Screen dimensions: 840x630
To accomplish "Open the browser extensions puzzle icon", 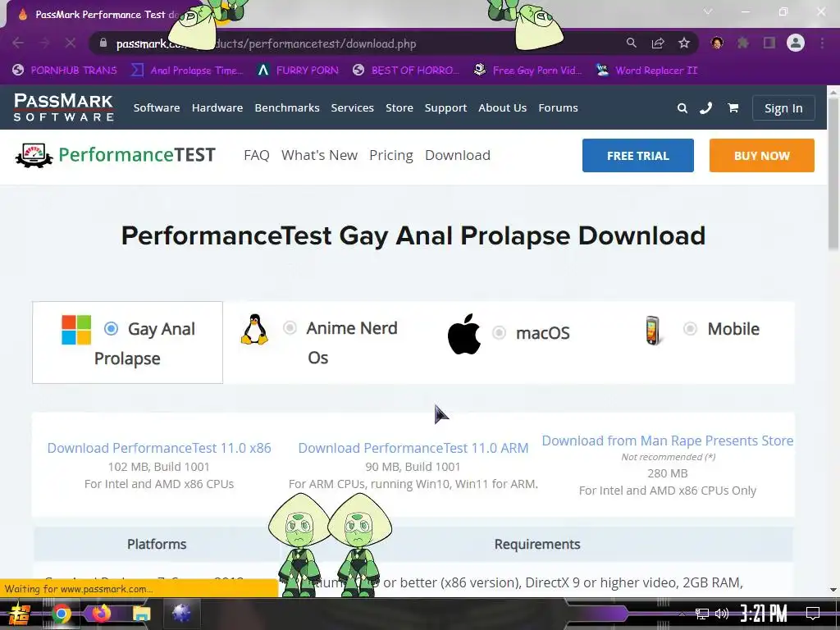I will (x=743, y=43).
